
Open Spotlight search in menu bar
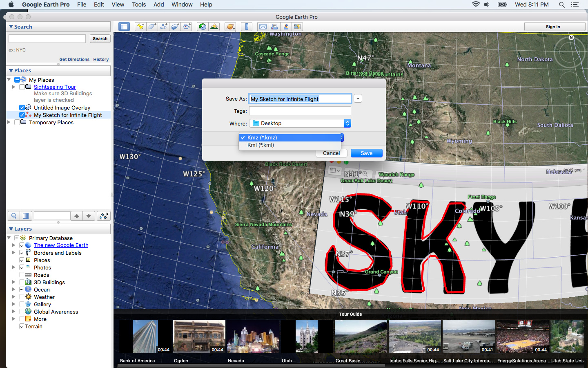(x=562, y=4)
